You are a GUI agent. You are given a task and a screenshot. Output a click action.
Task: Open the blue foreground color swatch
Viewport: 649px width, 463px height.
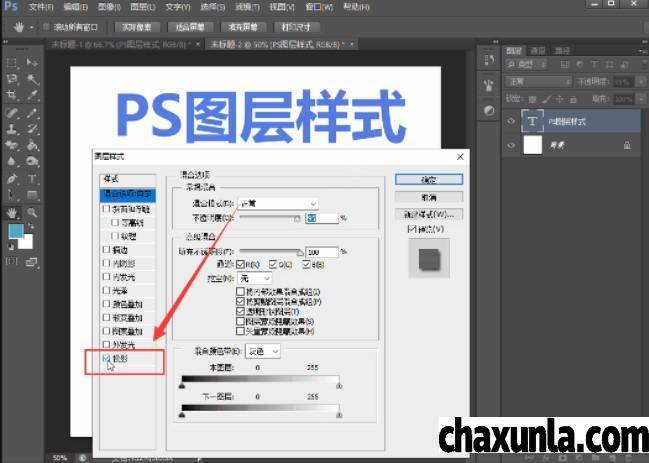coord(15,231)
